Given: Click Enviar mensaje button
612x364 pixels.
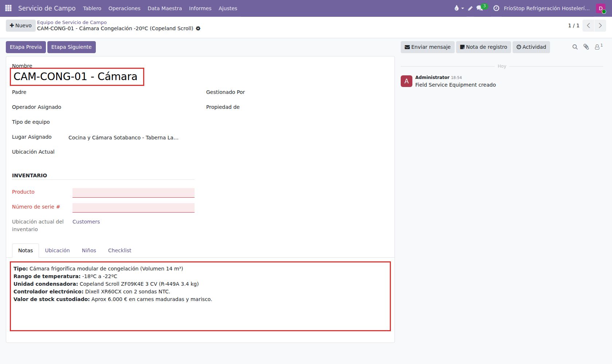Looking at the screenshot, I should point(428,47).
